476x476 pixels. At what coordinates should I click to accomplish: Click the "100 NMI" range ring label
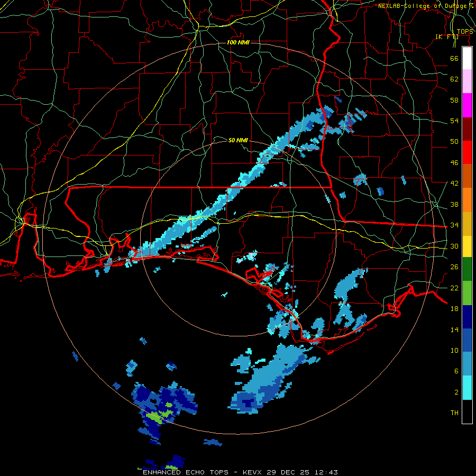[239, 42]
